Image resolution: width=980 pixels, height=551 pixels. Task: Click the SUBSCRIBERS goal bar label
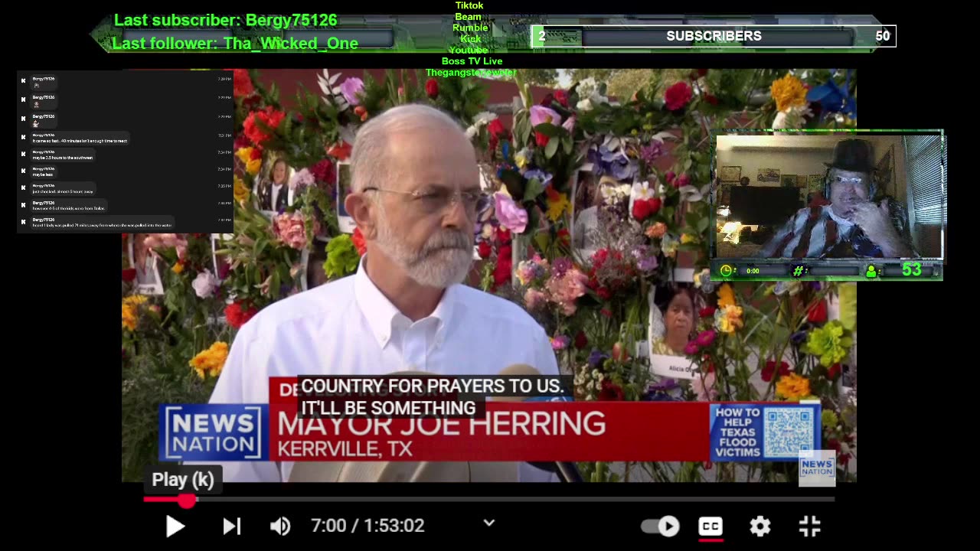click(x=714, y=36)
